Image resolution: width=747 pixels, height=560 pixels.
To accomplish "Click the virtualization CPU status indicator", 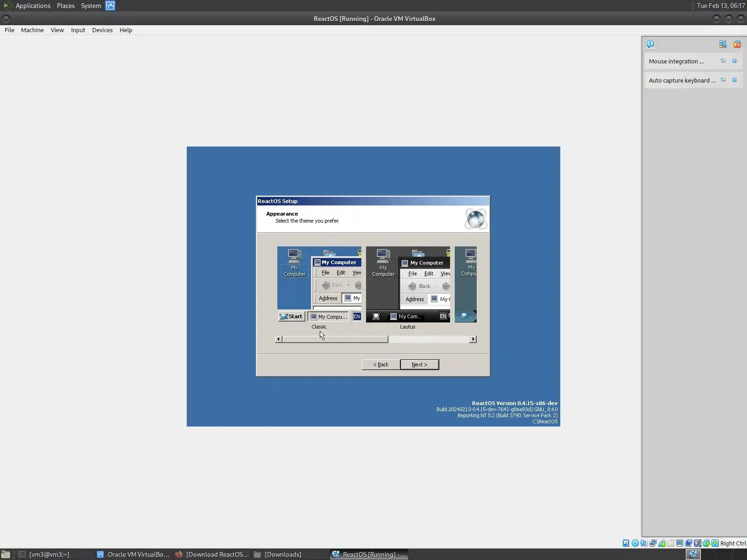I will [698, 543].
